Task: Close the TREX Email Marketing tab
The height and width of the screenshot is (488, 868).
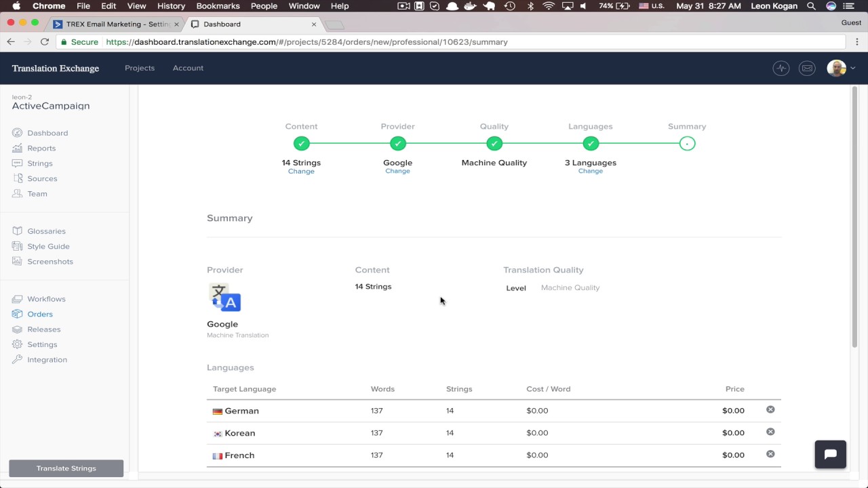Action: tap(177, 24)
